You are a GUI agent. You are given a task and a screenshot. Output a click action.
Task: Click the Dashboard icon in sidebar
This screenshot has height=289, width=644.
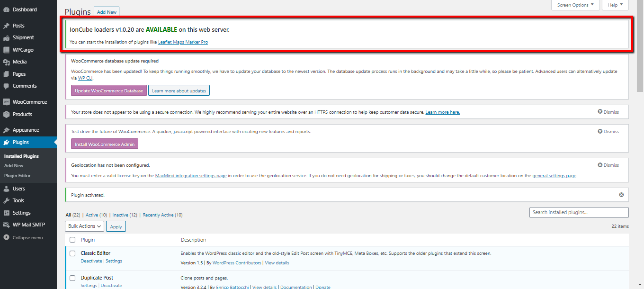[x=6, y=9]
